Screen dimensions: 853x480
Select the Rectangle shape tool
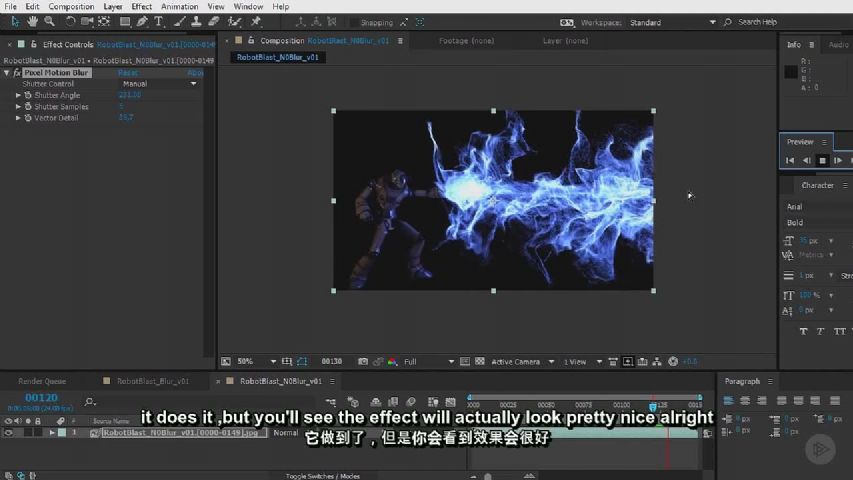tap(125, 22)
